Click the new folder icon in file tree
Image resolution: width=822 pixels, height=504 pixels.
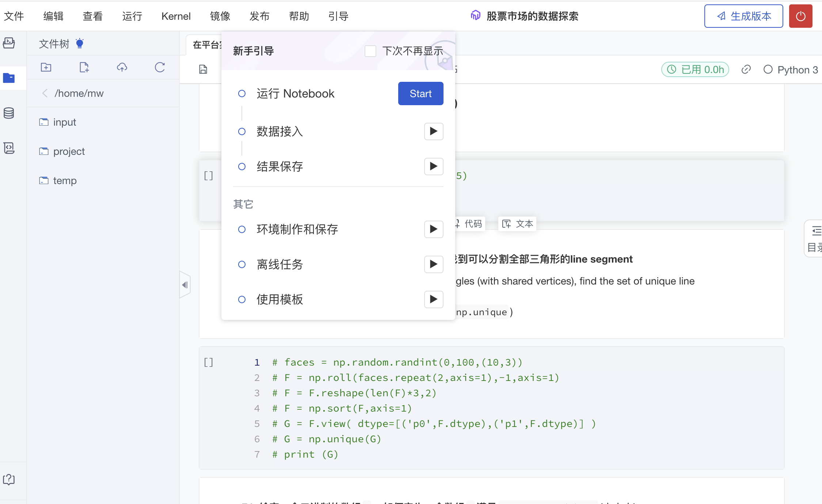point(46,67)
